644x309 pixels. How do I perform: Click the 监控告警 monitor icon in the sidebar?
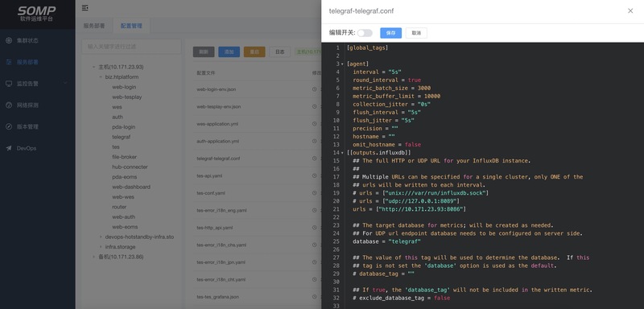pos(9,84)
